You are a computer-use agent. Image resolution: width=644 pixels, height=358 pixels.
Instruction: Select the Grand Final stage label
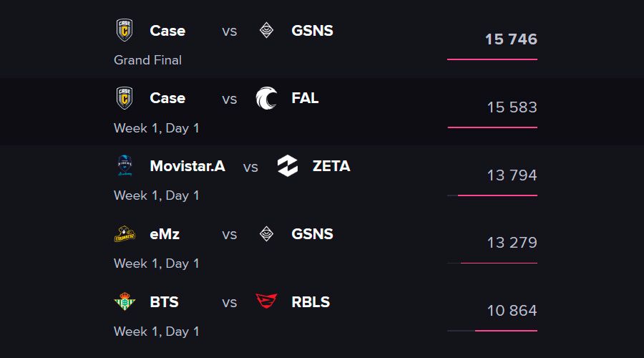(147, 60)
